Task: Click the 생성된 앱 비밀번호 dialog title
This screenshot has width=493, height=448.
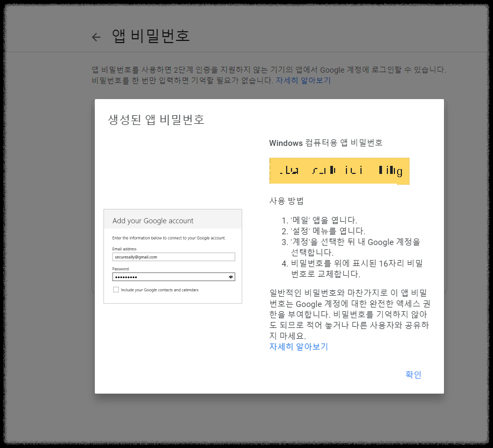Action: click(x=156, y=120)
